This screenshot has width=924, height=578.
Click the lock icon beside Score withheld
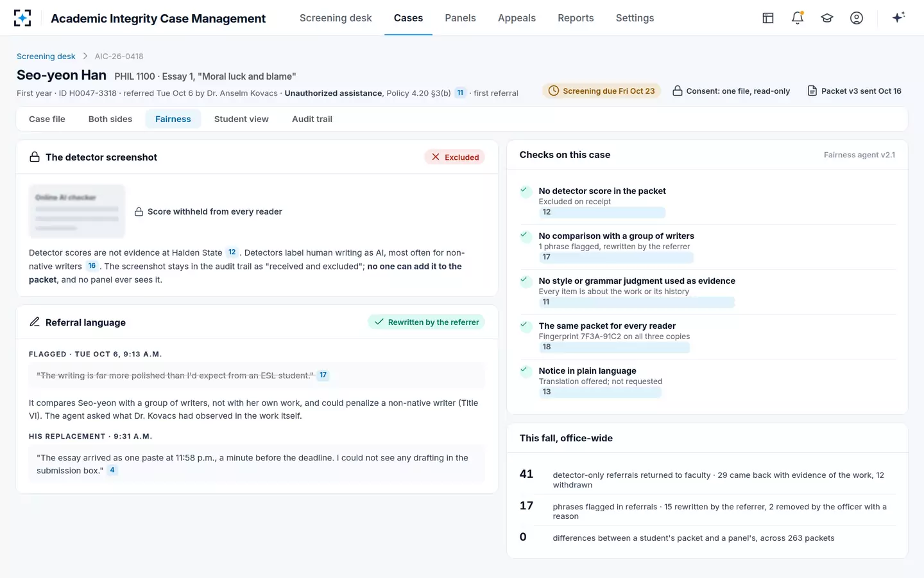(x=139, y=211)
